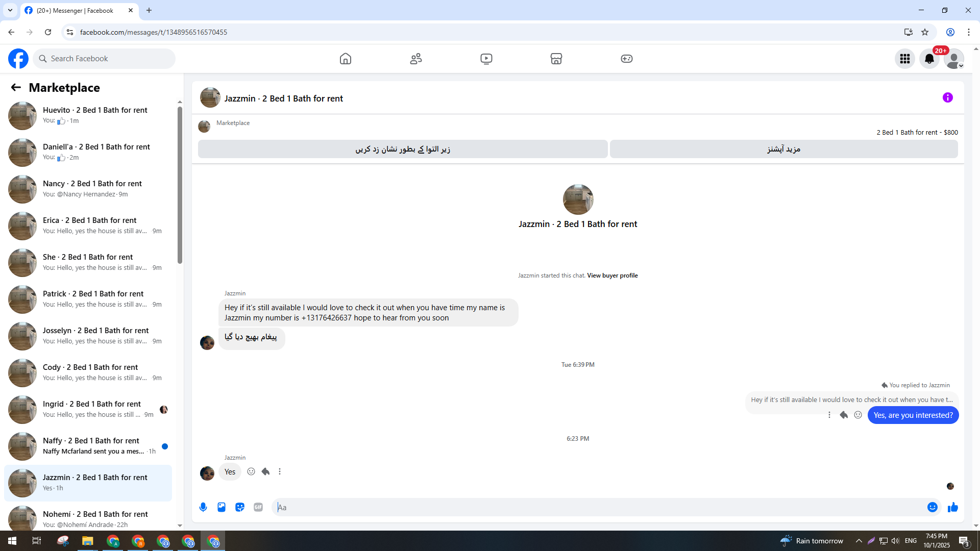Open '2 Bed 1 Bath for rent - $800' listing link
The image size is (980, 551).
[x=917, y=132]
